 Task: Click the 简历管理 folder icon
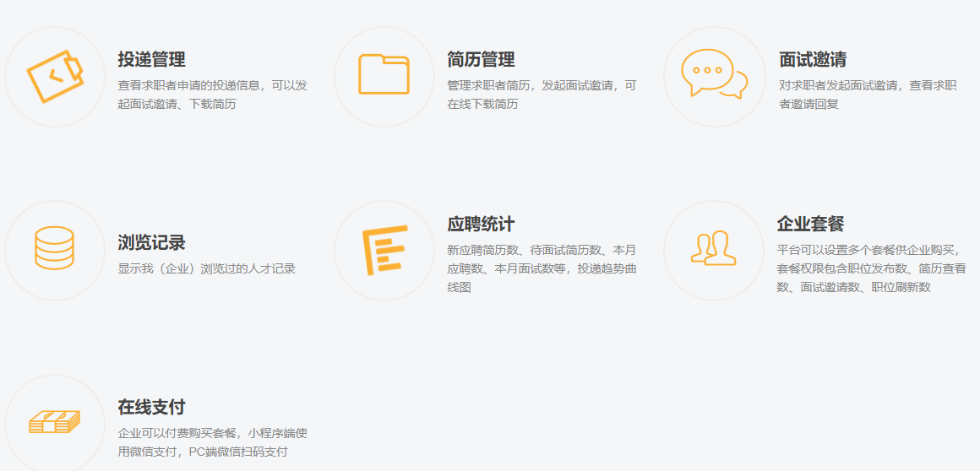384,74
